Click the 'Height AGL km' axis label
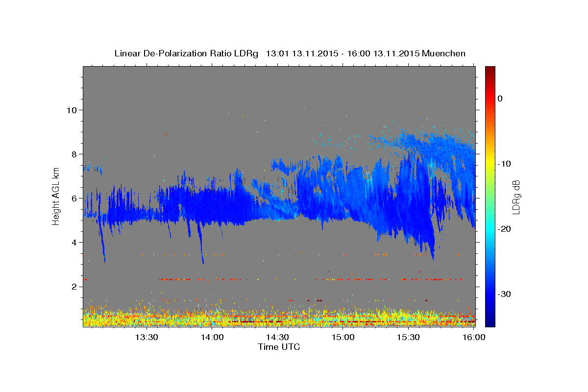588x392 pixels. pos(56,196)
